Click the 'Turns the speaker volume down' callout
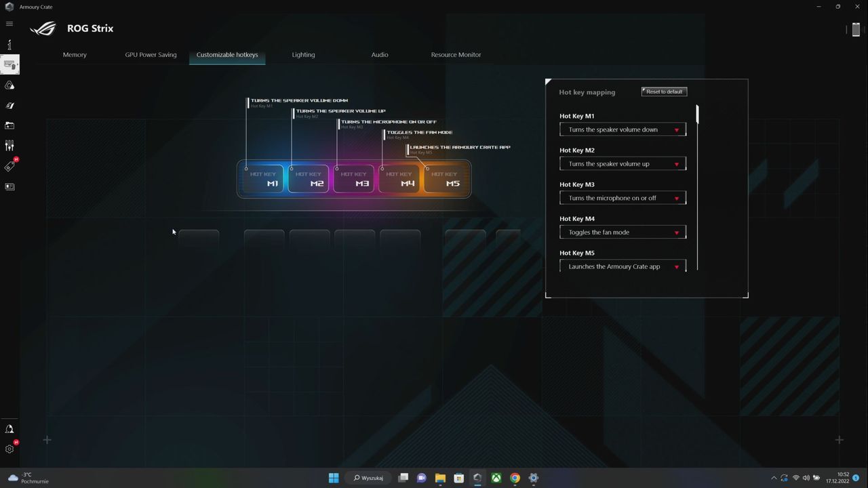Image resolution: width=868 pixels, height=488 pixels. (299, 100)
